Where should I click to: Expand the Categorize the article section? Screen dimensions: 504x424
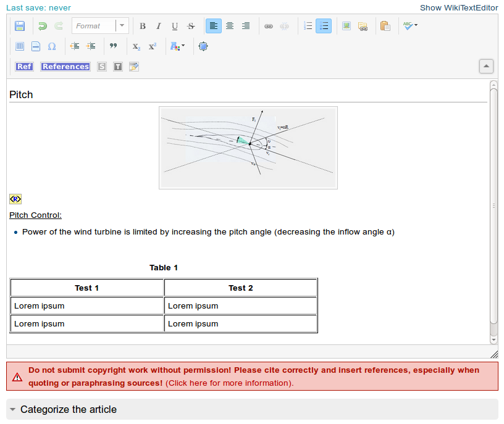coord(68,410)
